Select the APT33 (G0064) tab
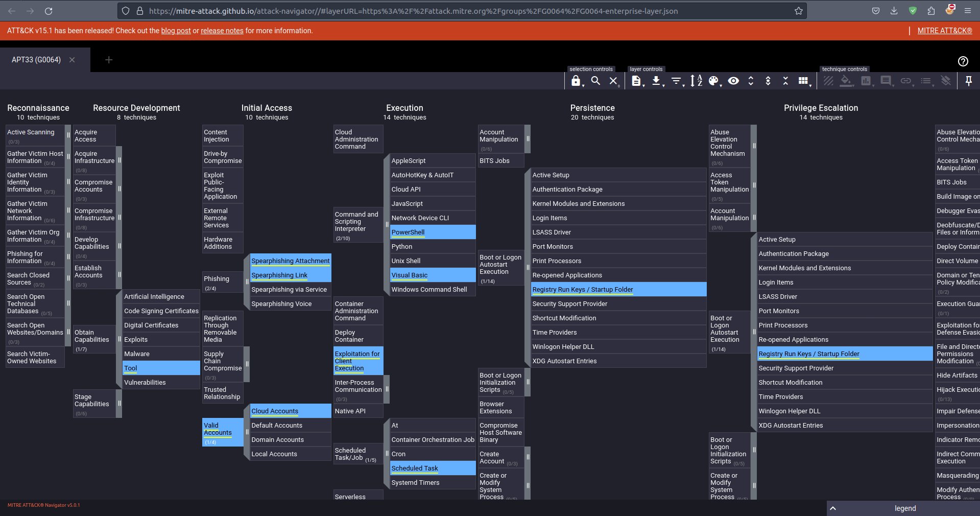 click(x=36, y=60)
